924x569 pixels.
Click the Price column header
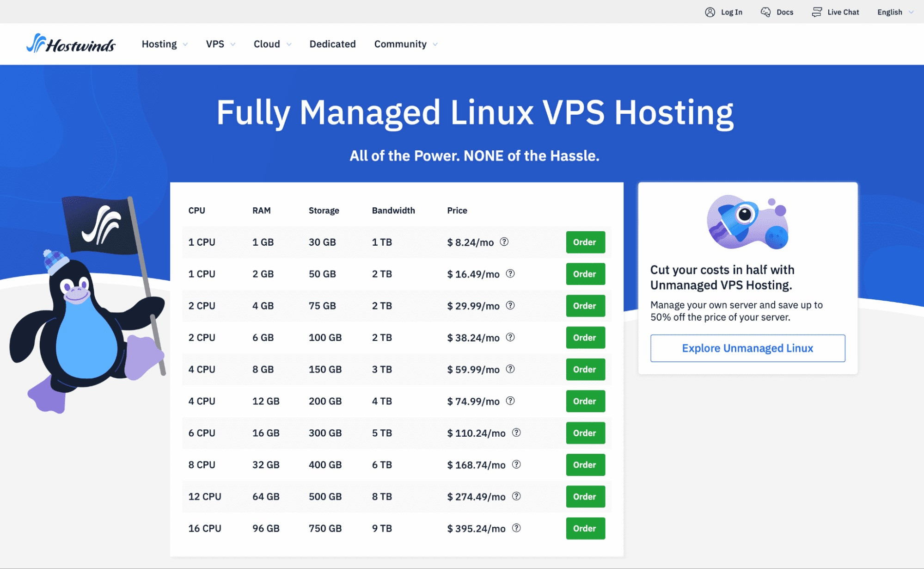(x=457, y=210)
